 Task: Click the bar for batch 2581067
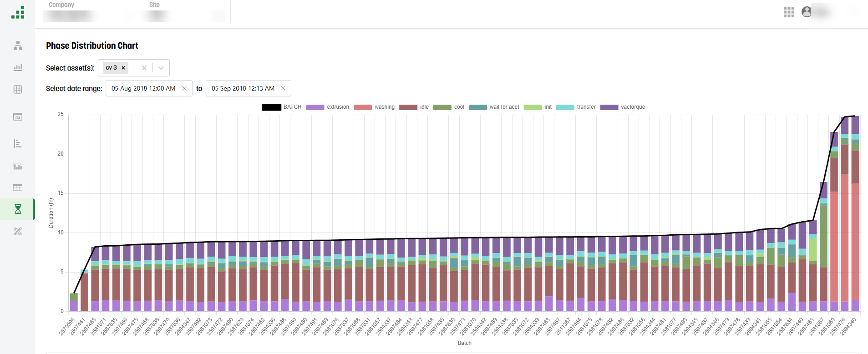(823, 247)
